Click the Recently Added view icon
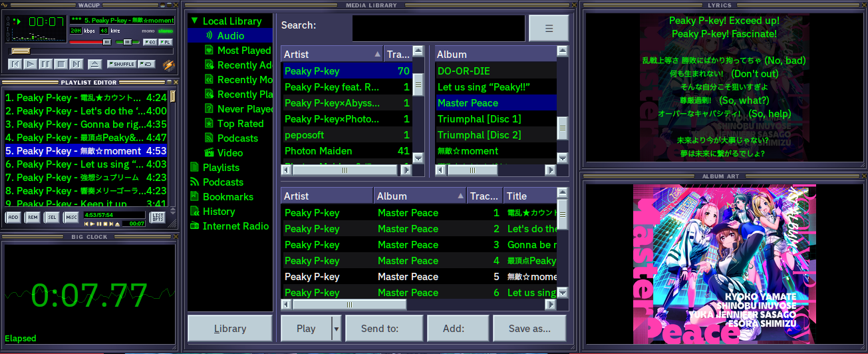Image resolution: width=868 pixels, height=354 pixels. [x=210, y=65]
